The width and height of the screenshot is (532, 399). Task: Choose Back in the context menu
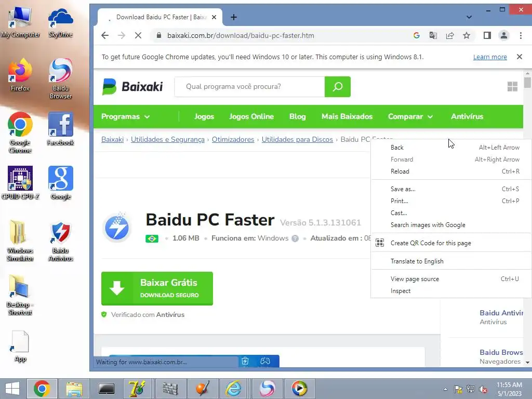click(x=451, y=147)
